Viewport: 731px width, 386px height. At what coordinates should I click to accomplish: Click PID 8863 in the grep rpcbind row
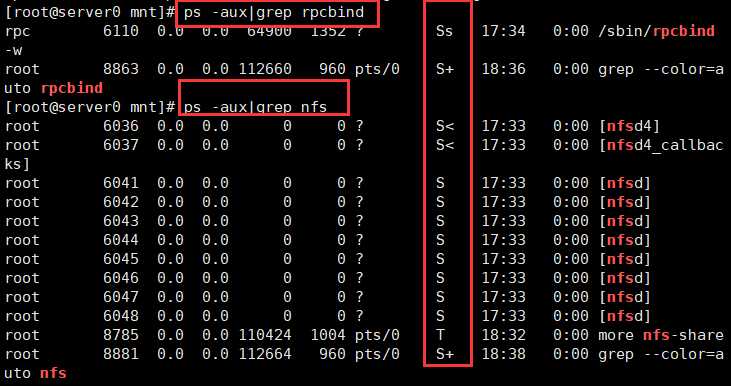[x=121, y=69]
